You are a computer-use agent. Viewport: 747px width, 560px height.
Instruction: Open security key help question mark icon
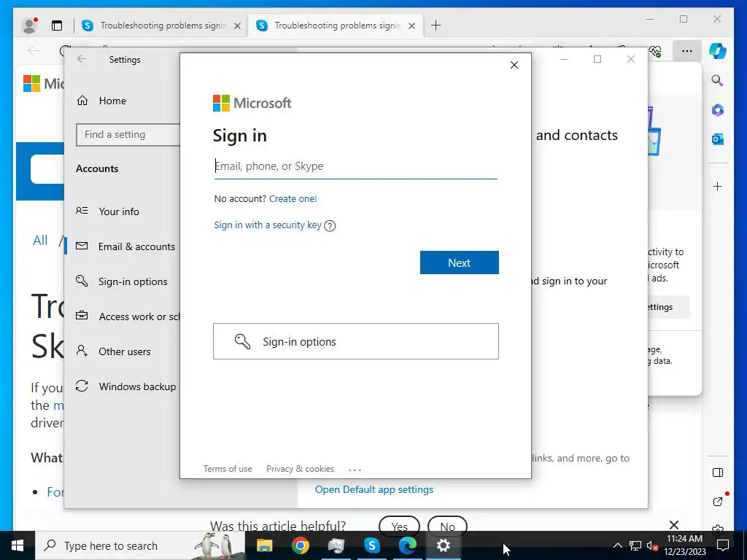[x=330, y=226]
